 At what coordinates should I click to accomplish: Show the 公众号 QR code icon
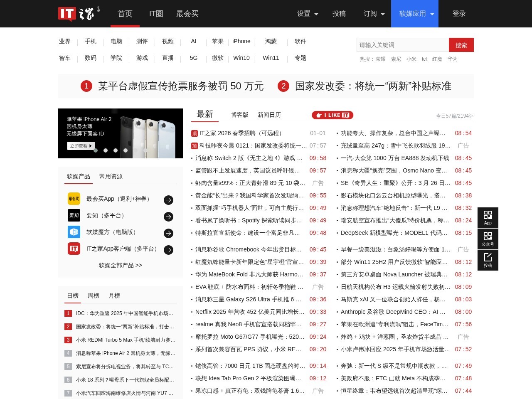488,239
